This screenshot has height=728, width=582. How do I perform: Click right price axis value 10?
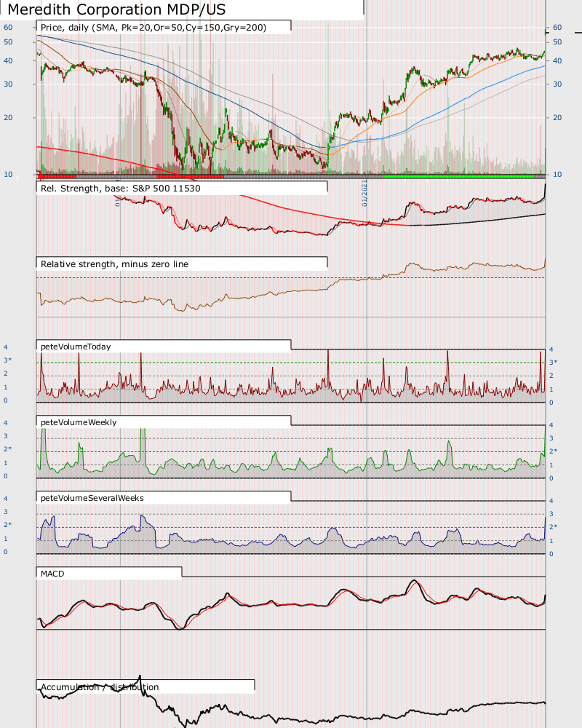(557, 175)
